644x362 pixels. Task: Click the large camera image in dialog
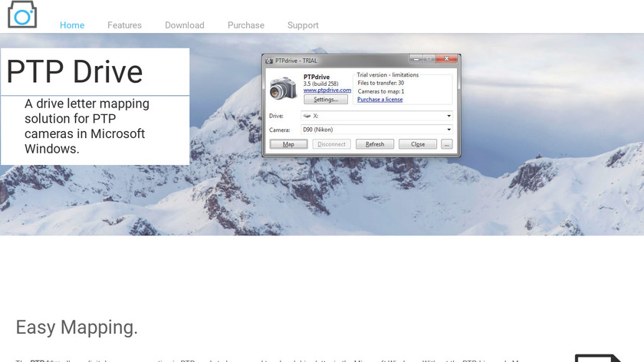283,87
